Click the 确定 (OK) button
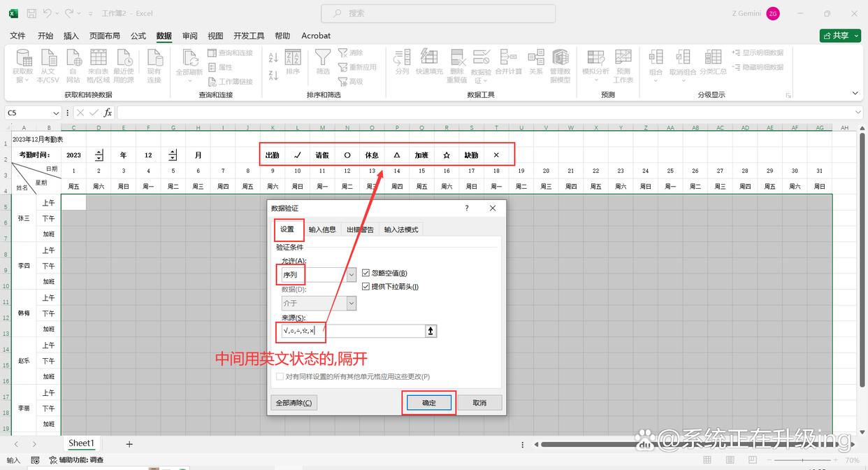 429,403
